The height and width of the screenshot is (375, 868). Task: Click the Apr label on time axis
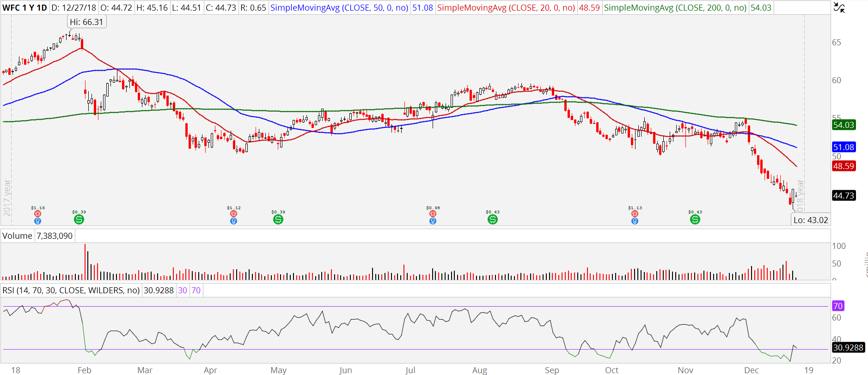pos(210,370)
